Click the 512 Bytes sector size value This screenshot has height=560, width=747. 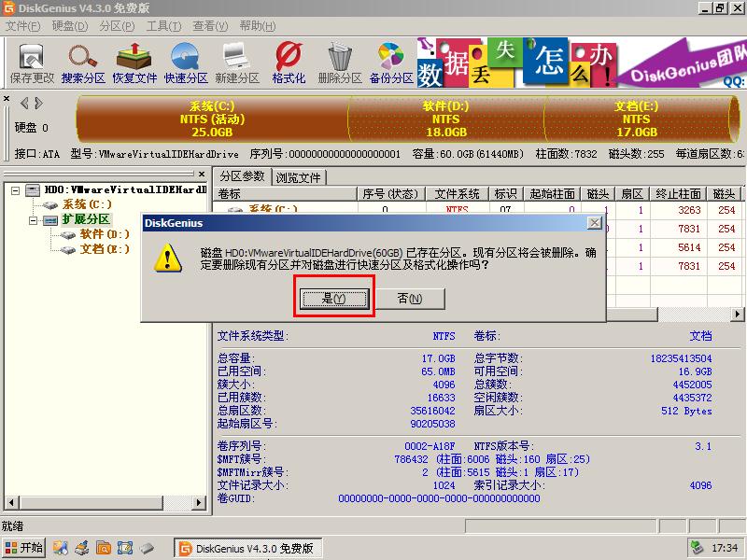coord(686,411)
